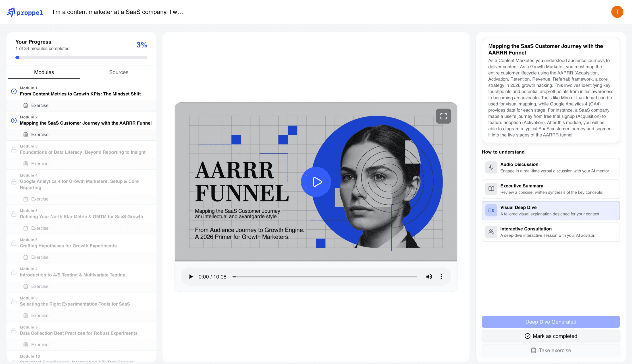Viewport: 632px width, 364px height.
Task: Select the fullscreen icon on the video
Action: coord(443,116)
